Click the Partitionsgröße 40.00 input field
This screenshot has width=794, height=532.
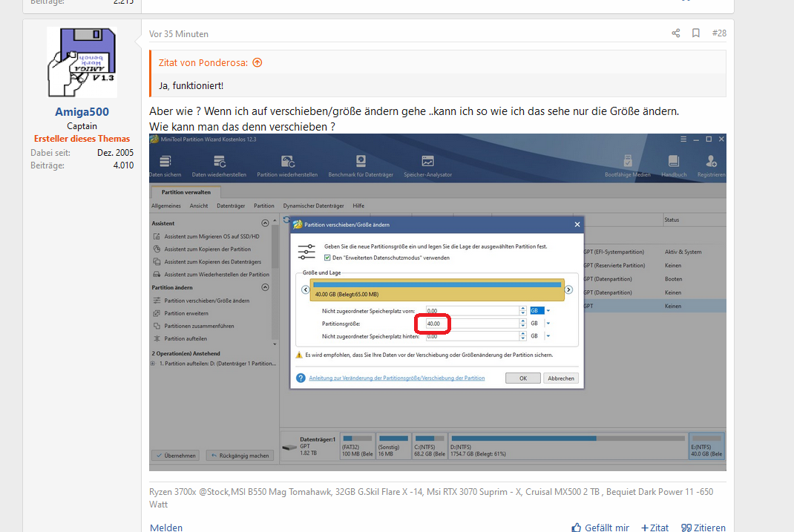tap(472, 324)
